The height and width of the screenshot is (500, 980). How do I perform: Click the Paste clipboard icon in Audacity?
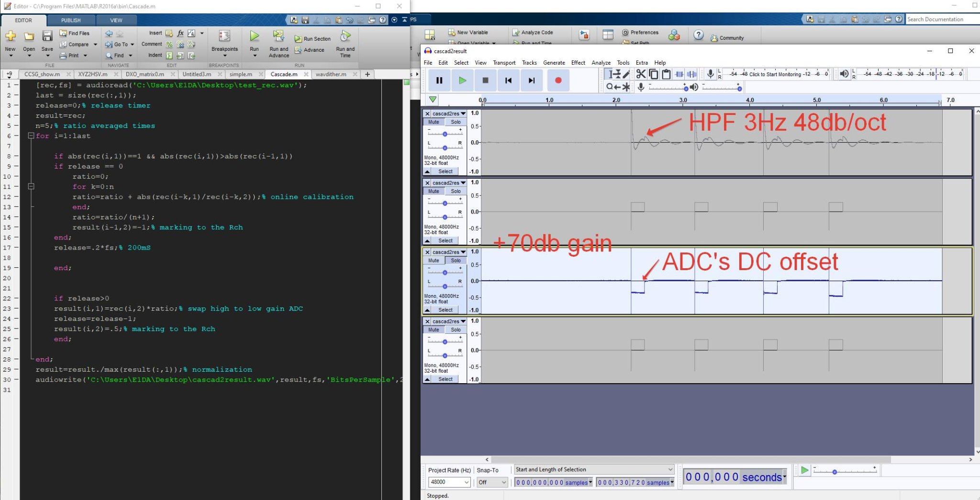coord(666,74)
